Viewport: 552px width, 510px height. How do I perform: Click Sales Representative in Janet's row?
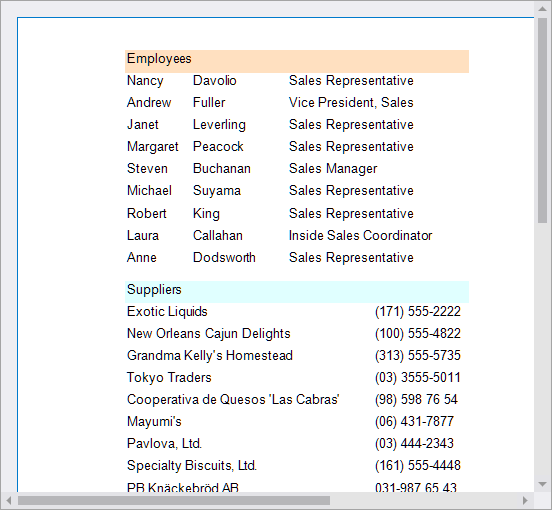tap(351, 125)
